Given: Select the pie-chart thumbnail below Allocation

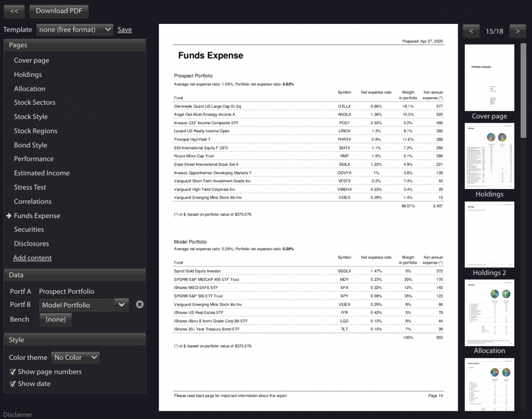Looking at the screenshot, I should click(x=489, y=384).
